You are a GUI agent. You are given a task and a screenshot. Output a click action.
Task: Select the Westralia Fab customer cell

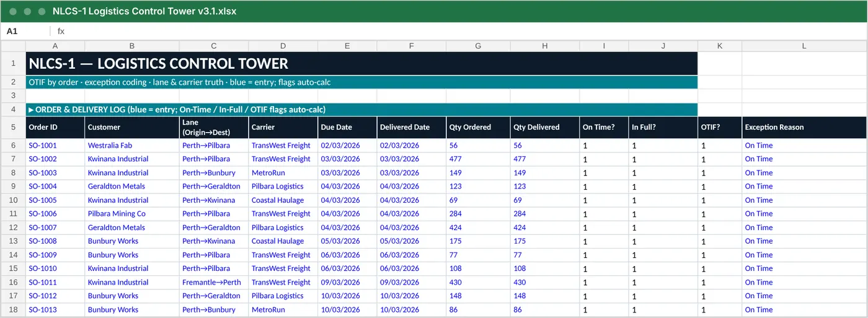pyautogui.click(x=132, y=145)
